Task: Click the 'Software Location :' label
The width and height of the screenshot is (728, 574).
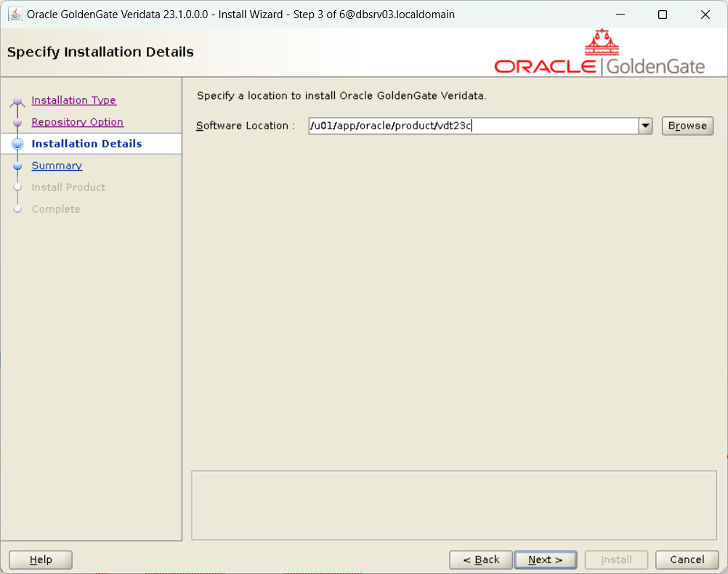Action: point(245,126)
